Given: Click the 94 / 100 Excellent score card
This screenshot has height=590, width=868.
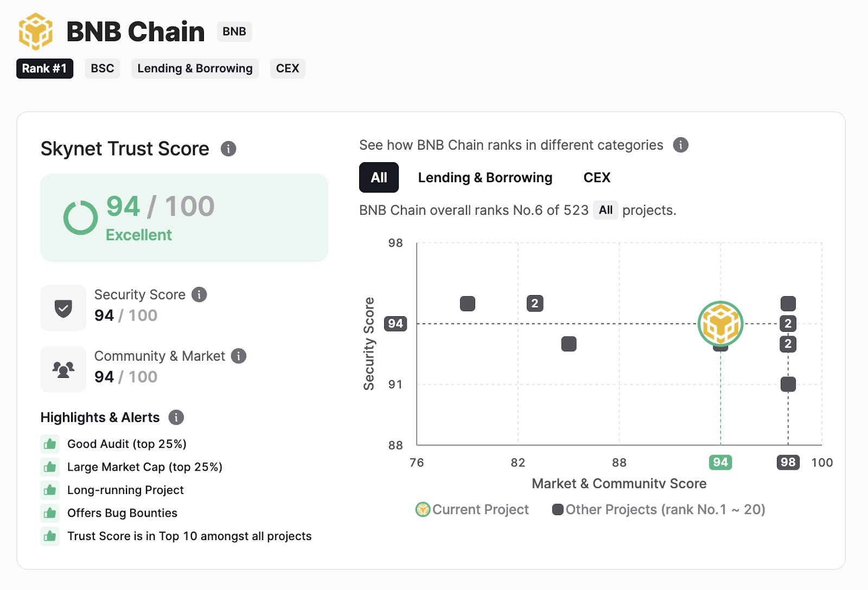Looking at the screenshot, I should pyautogui.click(x=184, y=217).
